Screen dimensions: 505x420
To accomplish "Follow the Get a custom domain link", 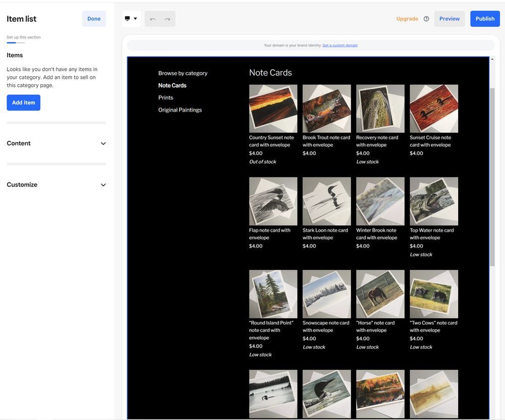I will click(340, 45).
